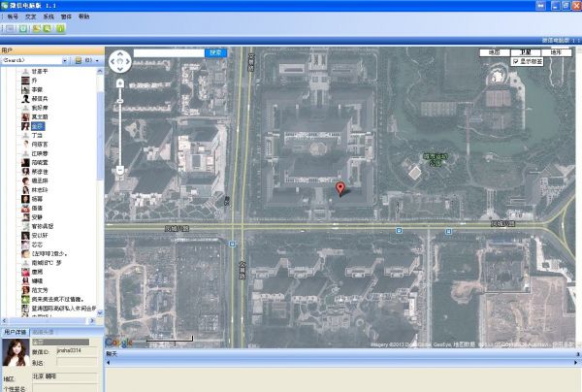Click the 聊天 panel right arrow
582x392 pixels.
[x=575, y=363]
